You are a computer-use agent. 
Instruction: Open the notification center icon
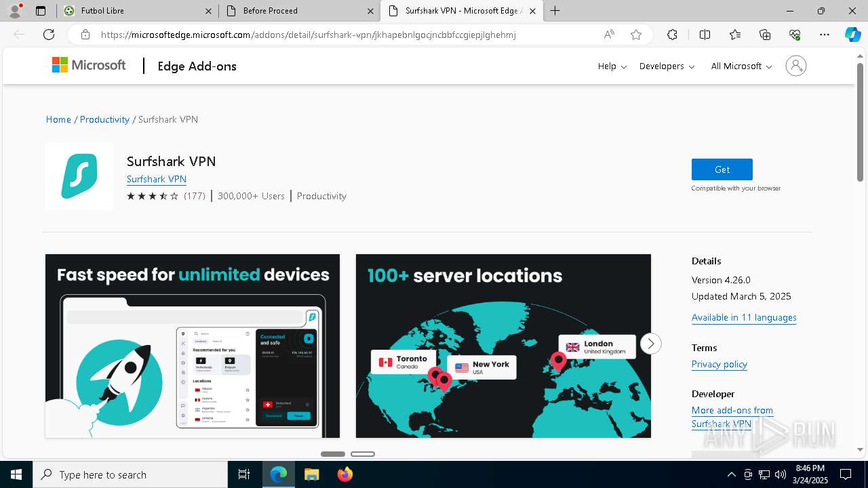[846, 474]
